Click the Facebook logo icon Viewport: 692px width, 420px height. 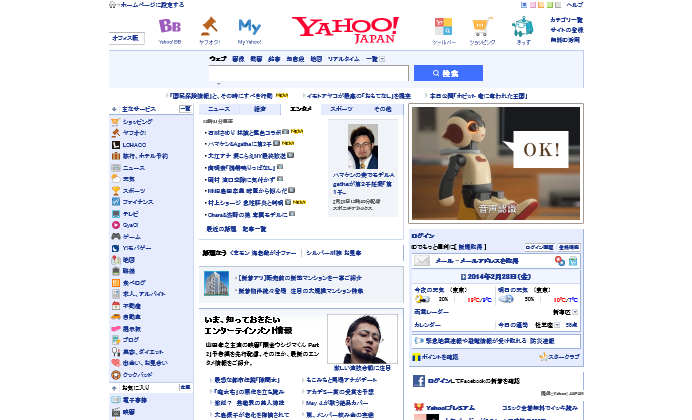click(419, 381)
